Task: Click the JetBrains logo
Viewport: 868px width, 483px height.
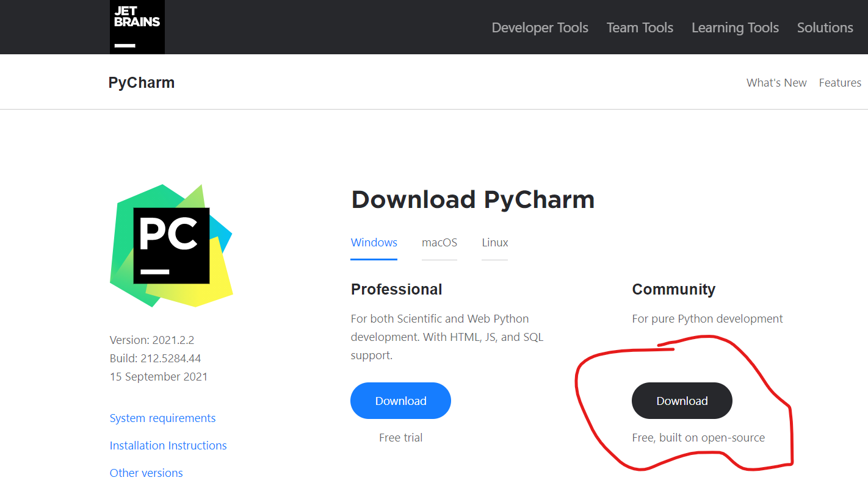Action: pyautogui.click(x=137, y=27)
